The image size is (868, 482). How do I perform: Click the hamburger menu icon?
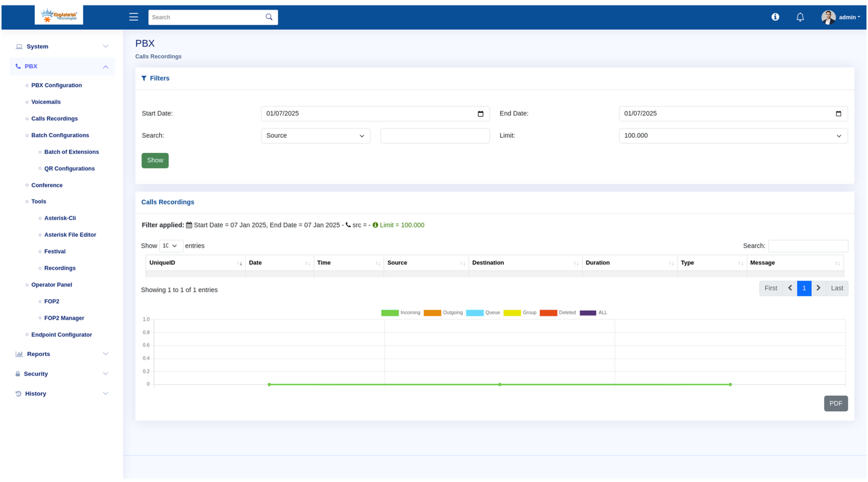(133, 17)
